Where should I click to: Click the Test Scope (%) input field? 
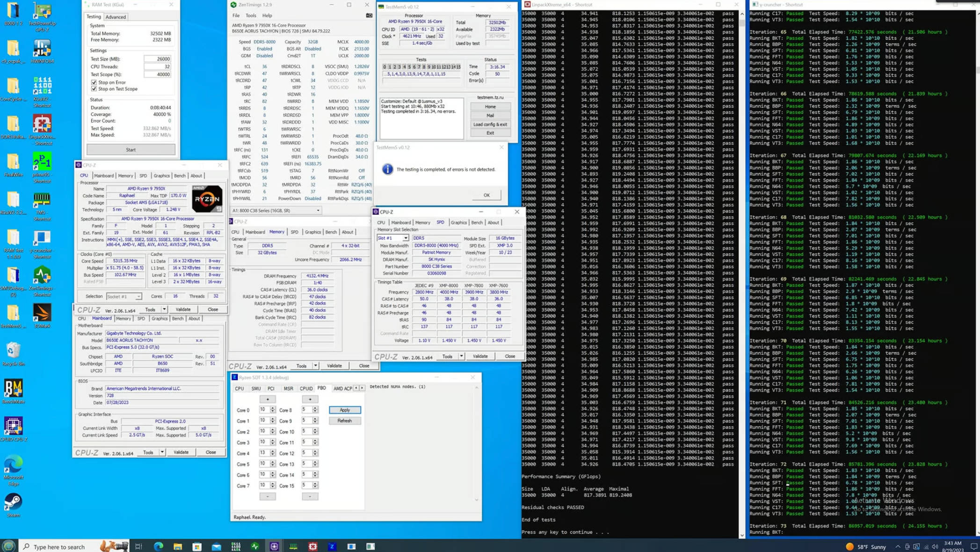point(158,74)
